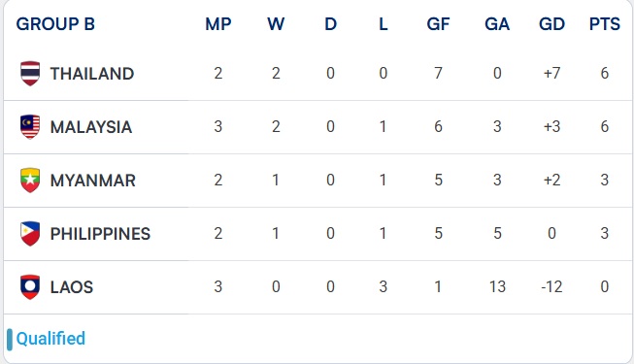Click the PTS column header
This screenshot has width=634, height=364.
(605, 24)
